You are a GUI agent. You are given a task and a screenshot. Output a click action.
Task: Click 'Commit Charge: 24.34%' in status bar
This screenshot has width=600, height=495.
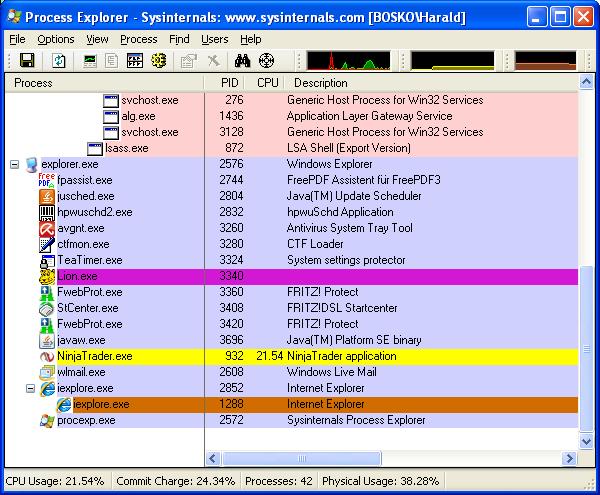[x=176, y=481]
